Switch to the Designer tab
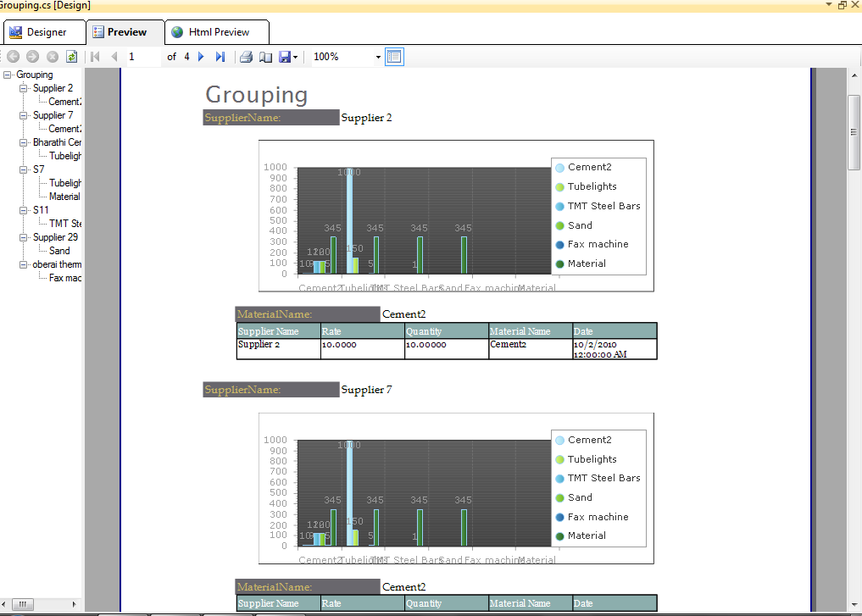 tap(45, 32)
